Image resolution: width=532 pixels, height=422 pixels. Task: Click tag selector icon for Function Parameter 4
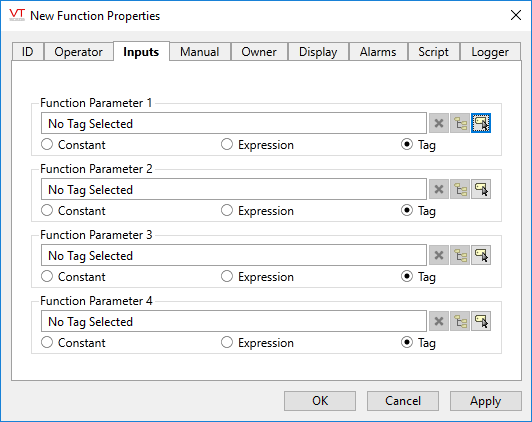480,321
